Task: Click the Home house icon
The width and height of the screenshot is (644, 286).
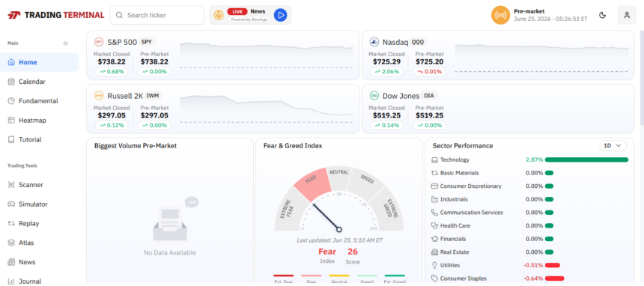Action: coord(11,62)
